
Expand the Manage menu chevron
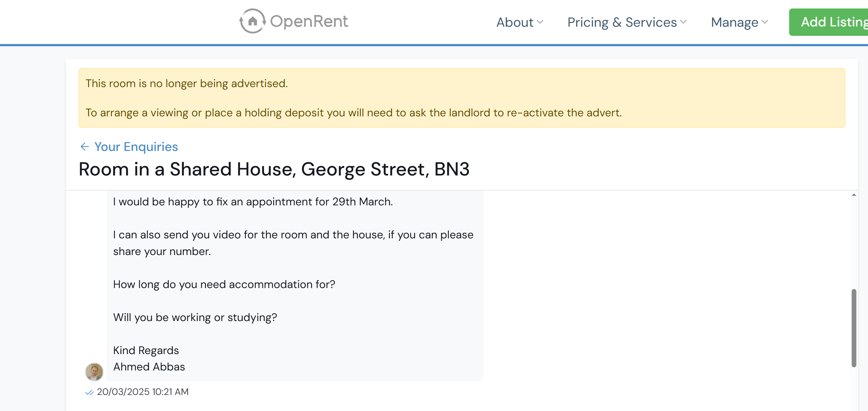(765, 22)
